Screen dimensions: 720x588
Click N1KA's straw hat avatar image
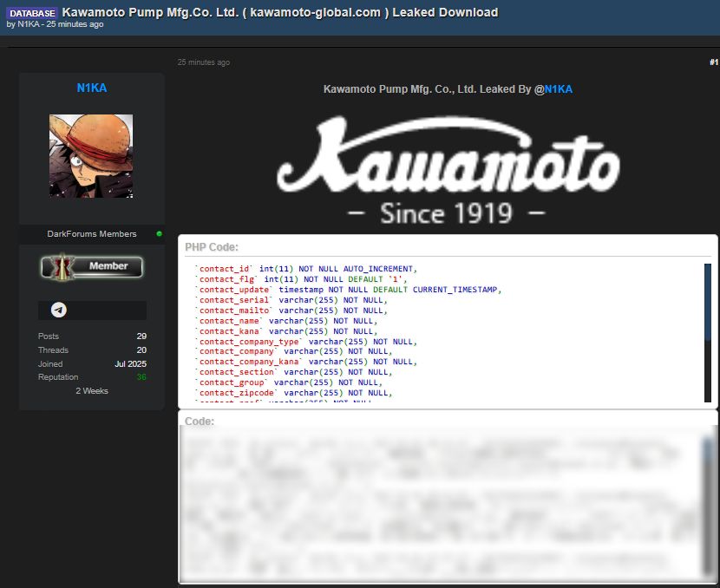pyautogui.click(x=91, y=156)
